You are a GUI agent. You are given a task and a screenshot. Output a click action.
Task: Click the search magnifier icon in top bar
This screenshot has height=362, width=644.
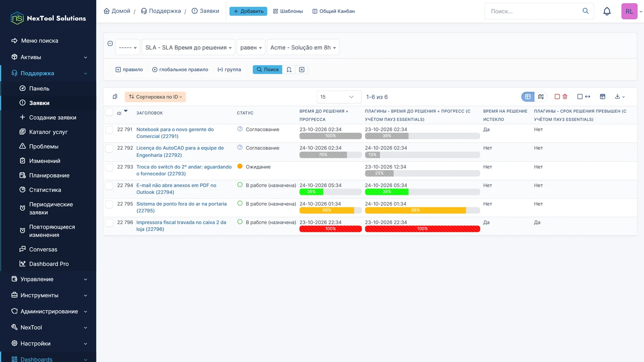[x=586, y=11]
